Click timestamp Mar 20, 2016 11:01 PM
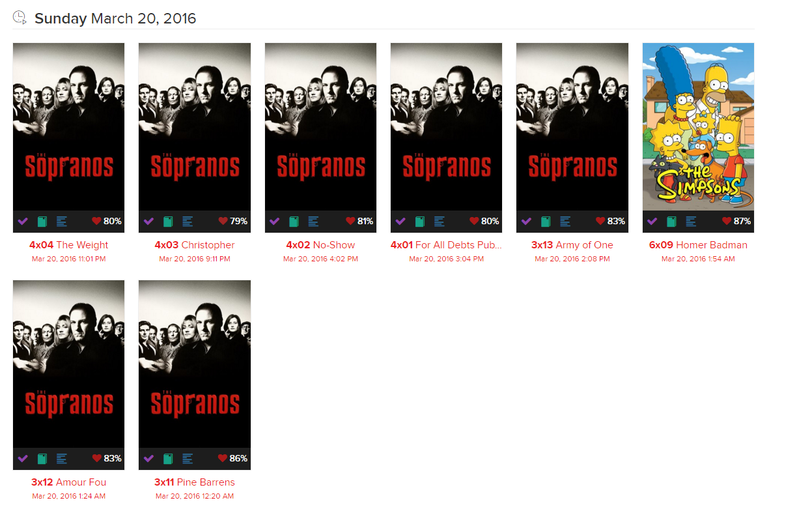This screenshot has width=812, height=511. point(69,259)
